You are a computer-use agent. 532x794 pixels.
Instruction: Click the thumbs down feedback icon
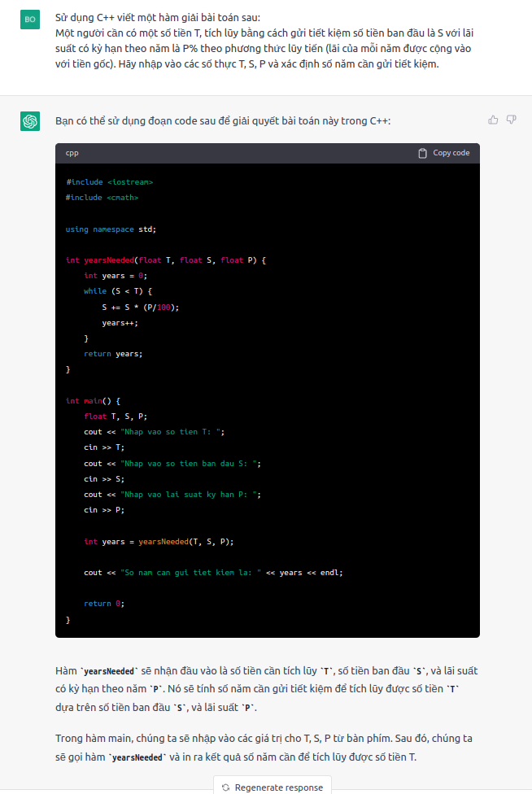click(x=512, y=120)
